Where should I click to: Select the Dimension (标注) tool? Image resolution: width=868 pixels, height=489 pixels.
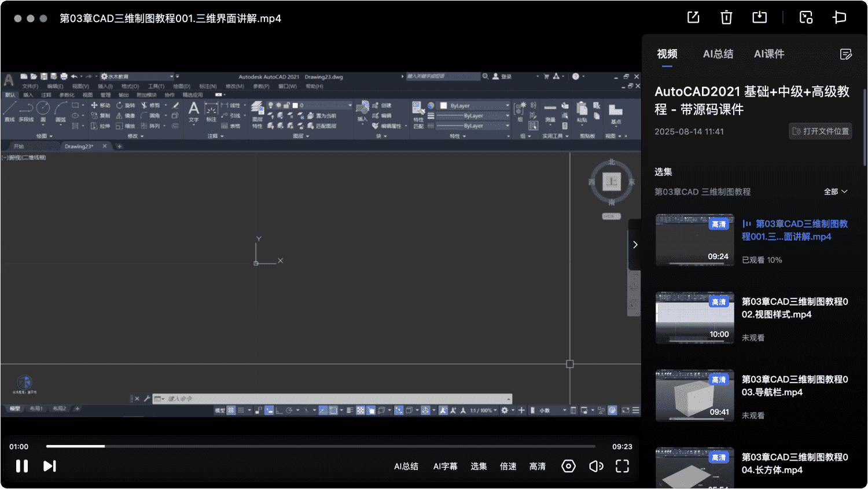(211, 112)
